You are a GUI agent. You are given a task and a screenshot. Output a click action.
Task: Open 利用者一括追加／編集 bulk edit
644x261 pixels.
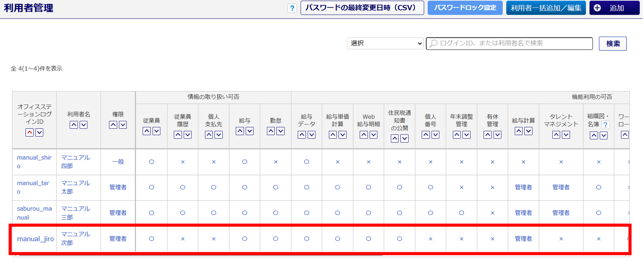coord(546,8)
